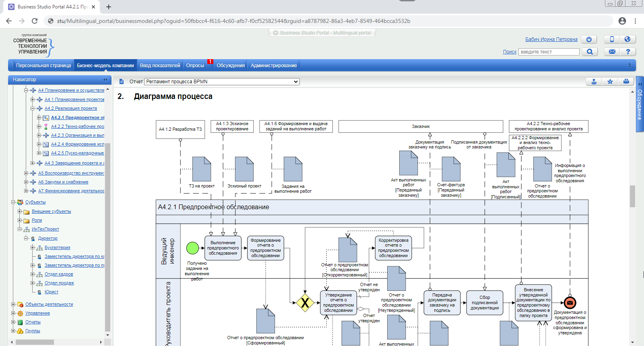Image resolution: width=644 pixels, height=346 pixels.
Task: Click the logout power icon button
Action: pyautogui.click(x=589, y=39)
